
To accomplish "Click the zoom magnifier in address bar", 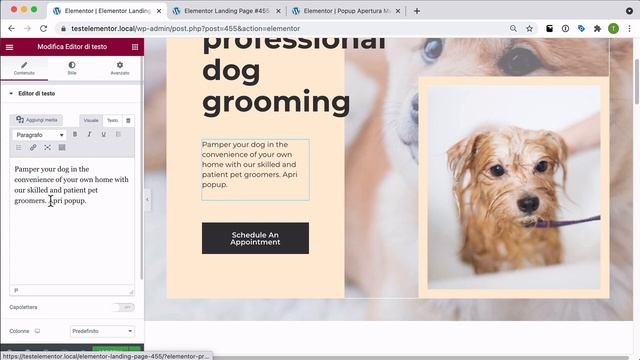I will pyautogui.click(x=513, y=29).
